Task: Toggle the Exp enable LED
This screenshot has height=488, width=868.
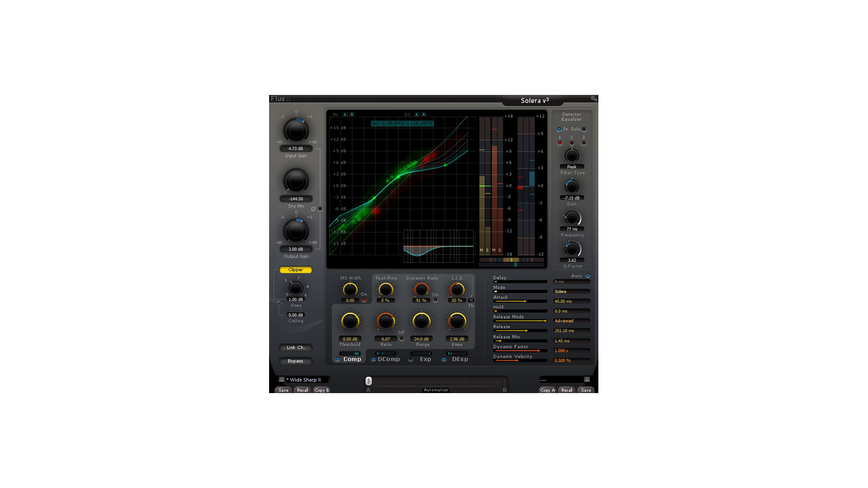Action: point(411,359)
